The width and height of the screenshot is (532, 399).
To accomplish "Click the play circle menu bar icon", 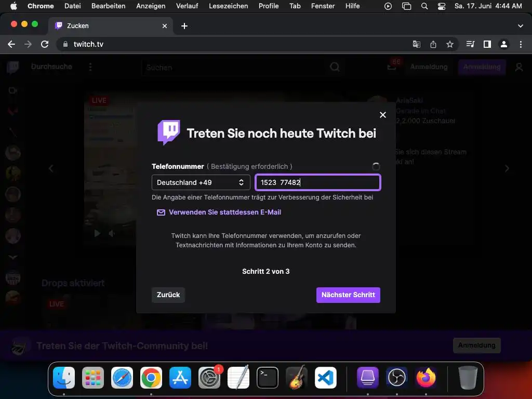I will pyautogui.click(x=388, y=6).
